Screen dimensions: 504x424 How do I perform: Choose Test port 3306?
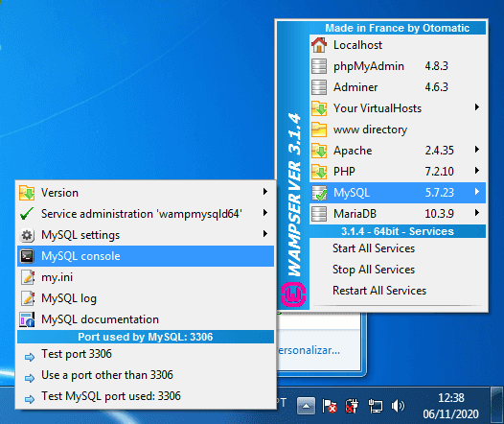coord(146,354)
